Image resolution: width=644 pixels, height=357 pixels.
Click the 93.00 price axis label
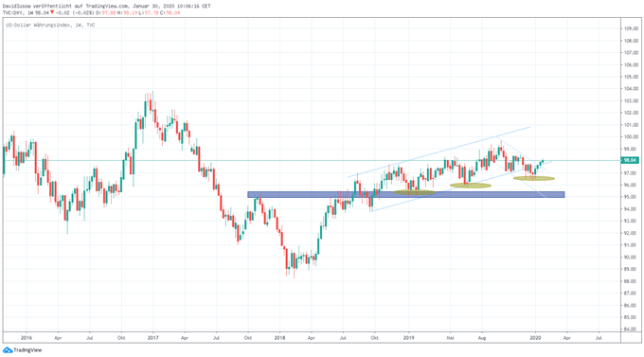click(x=631, y=221)
